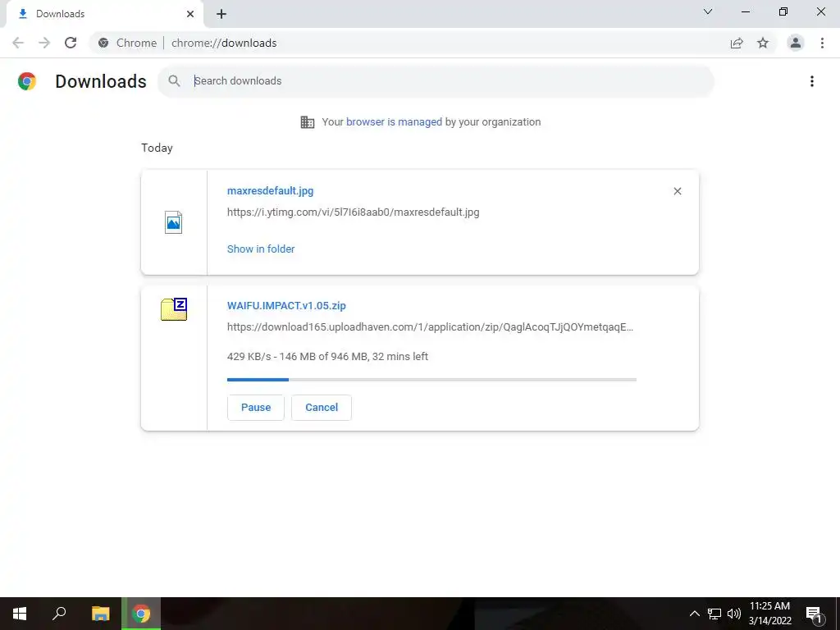Show hidden system tray icons
Screen dimensions: 840x630
point(694,614)
